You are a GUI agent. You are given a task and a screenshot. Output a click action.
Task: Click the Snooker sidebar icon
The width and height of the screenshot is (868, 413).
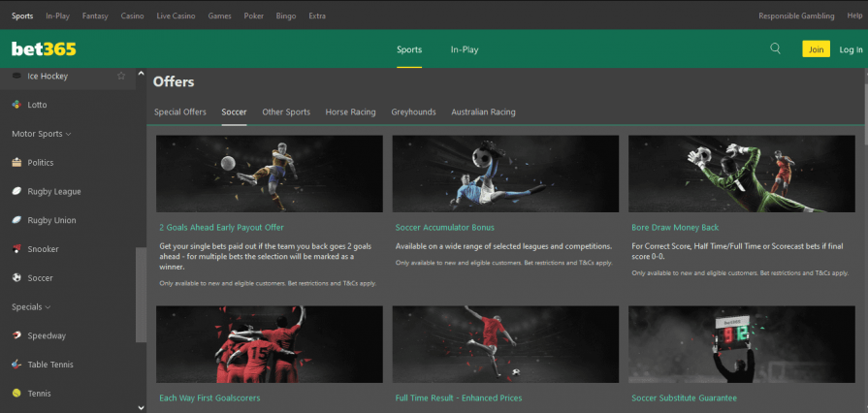(16, 249)
